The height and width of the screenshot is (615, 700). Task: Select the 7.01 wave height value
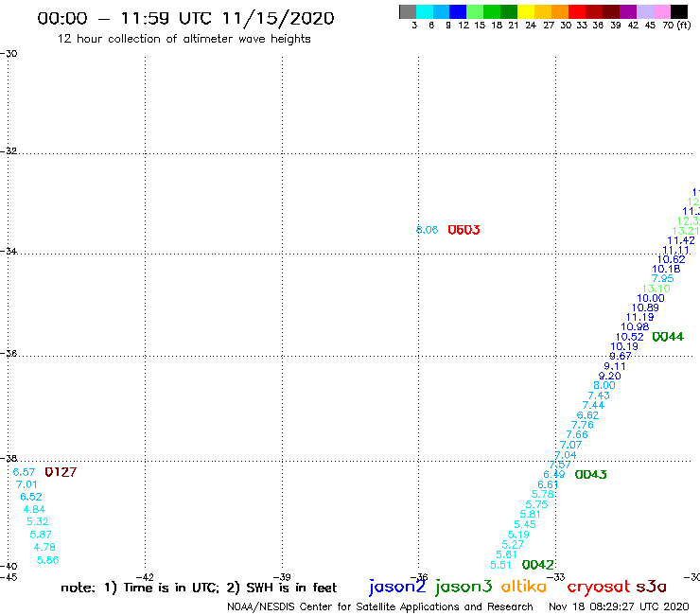26,484
